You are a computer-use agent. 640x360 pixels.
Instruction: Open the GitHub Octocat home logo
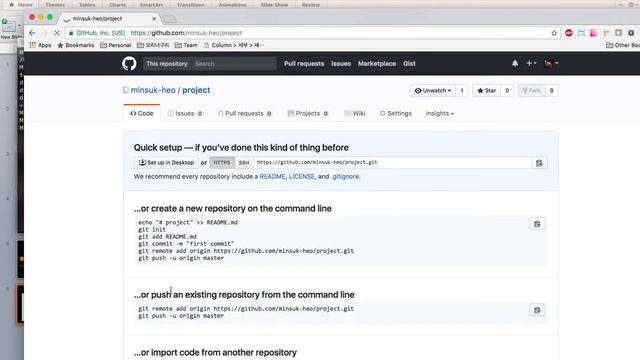(129, 64)
